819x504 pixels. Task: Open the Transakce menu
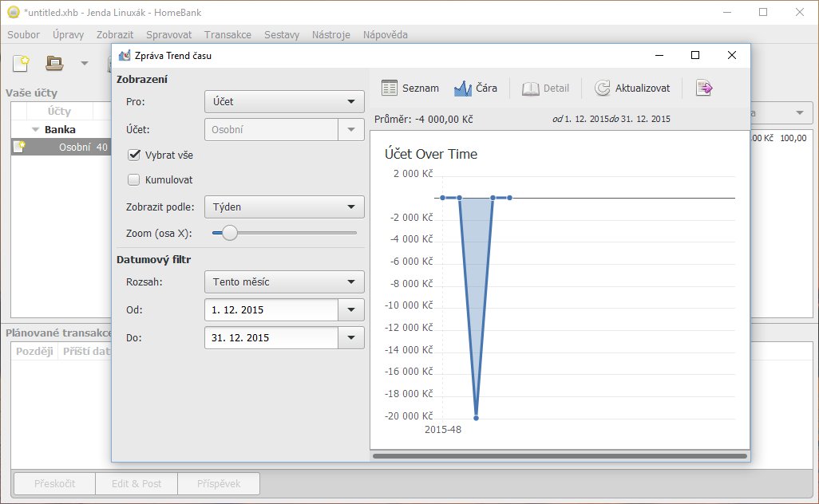click(227, 34)
